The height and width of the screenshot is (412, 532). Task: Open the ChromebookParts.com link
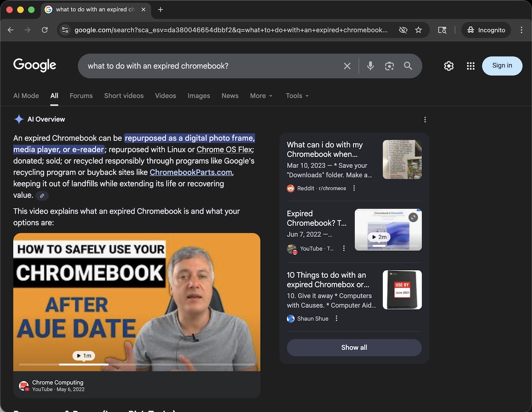(191, 172)
